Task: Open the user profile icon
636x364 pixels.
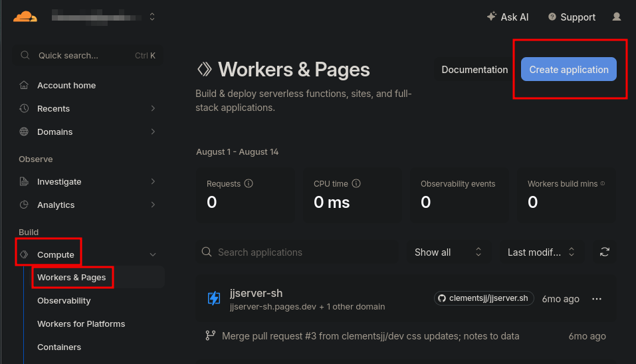Action: [x=617, y=17]
